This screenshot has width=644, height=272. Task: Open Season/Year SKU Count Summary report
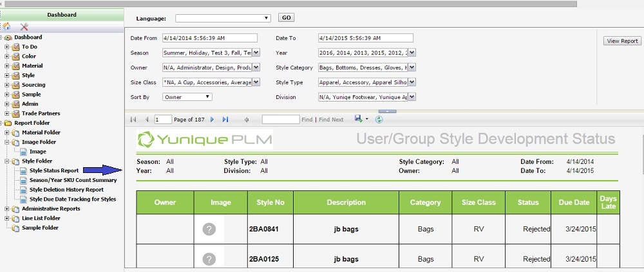(x=73, y=180)
